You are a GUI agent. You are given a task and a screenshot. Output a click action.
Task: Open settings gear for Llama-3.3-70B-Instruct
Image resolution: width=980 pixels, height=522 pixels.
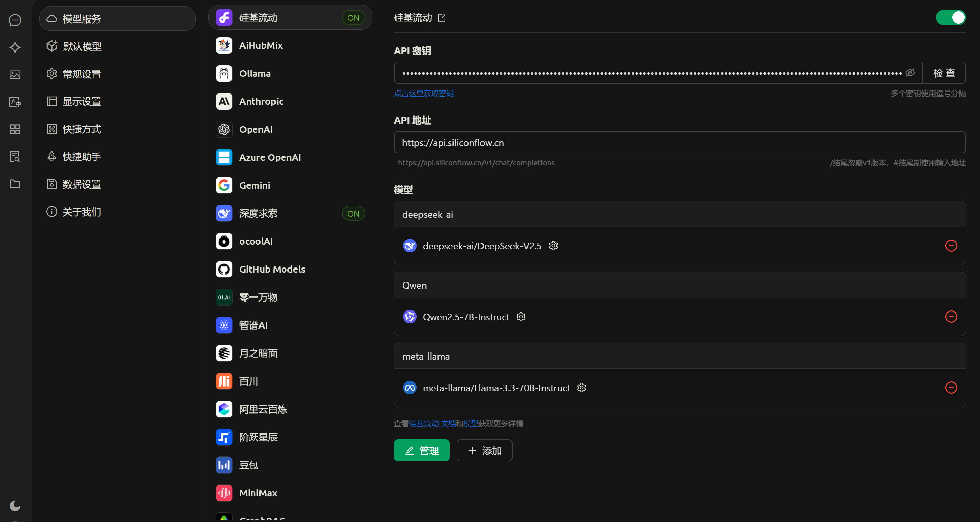[582, 388]
